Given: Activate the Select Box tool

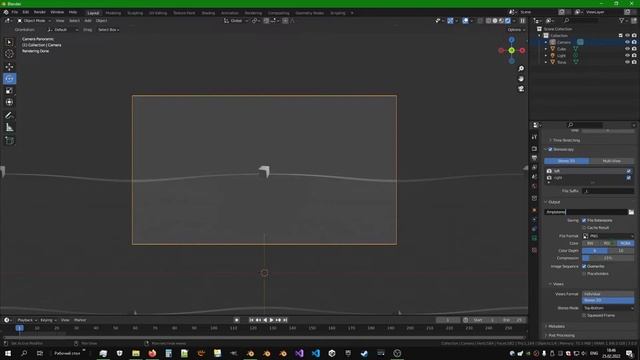Looking at the screenshot, I should (x=9, y=42).
